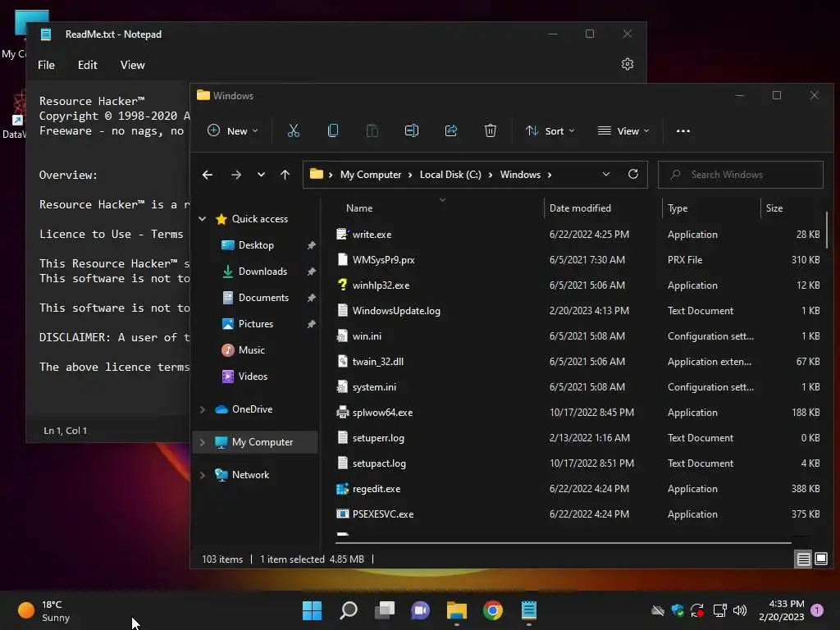Click the Share icon in Explorer toolbar
This screenshot has width=840, height=630.
(451, 130)
